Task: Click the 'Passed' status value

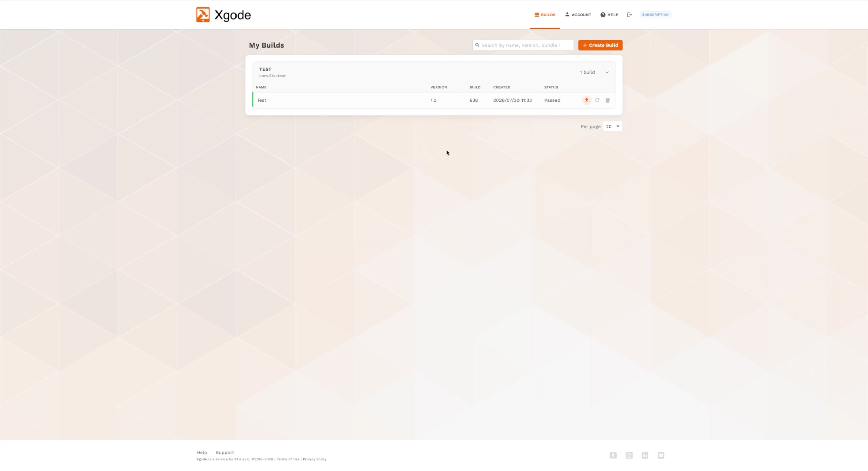Action: click(x=552, y=100)
